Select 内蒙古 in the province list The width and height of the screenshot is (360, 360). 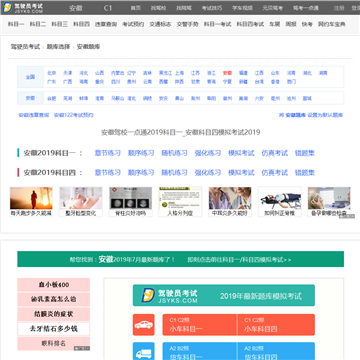click(118, 73)
